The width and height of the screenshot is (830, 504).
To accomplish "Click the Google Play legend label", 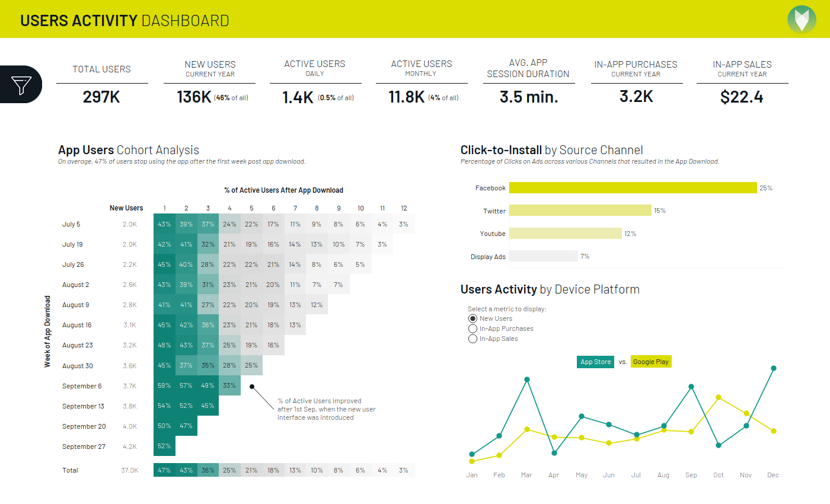I will [x=650, y=362].
